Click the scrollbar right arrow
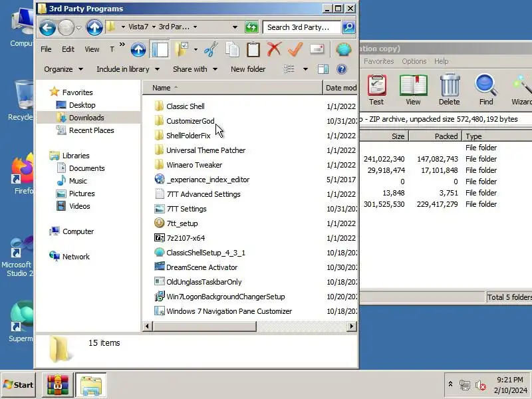532x399 pixels. tap(352, 327)
